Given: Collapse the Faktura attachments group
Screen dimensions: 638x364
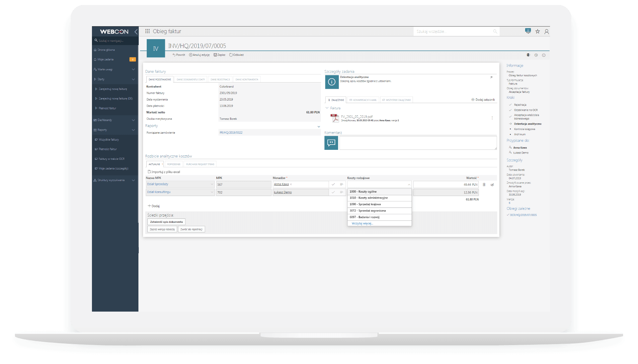Looking at the screenshot, I should 327,108.
